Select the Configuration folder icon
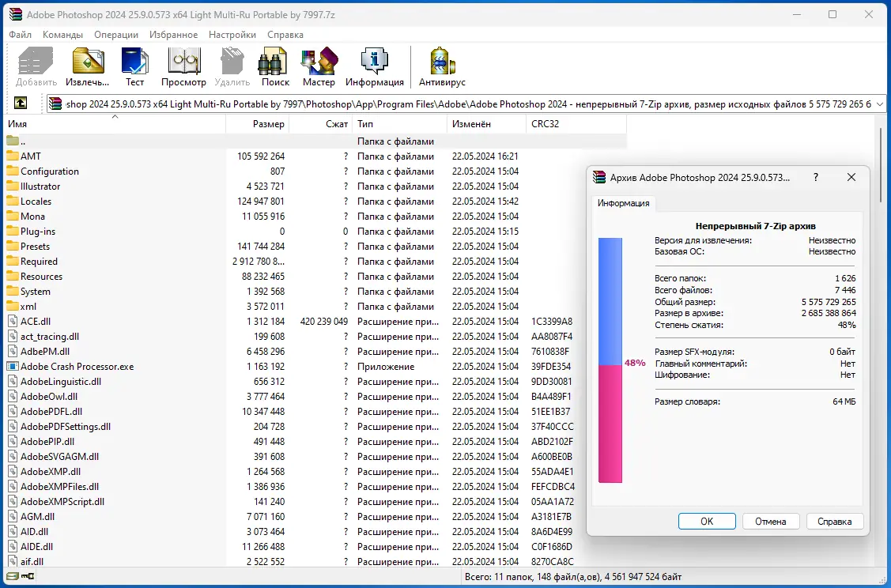 (x=13, y=171)
